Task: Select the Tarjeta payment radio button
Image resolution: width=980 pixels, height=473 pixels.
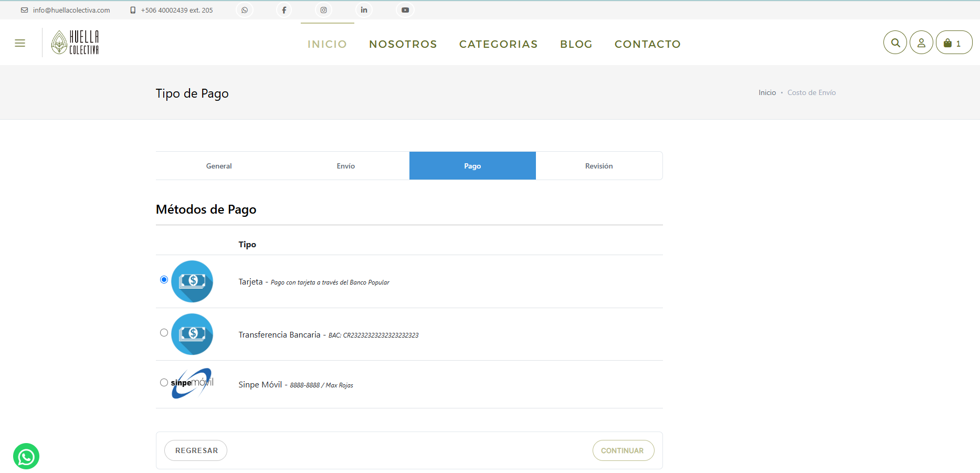Action: coord(164,279)
